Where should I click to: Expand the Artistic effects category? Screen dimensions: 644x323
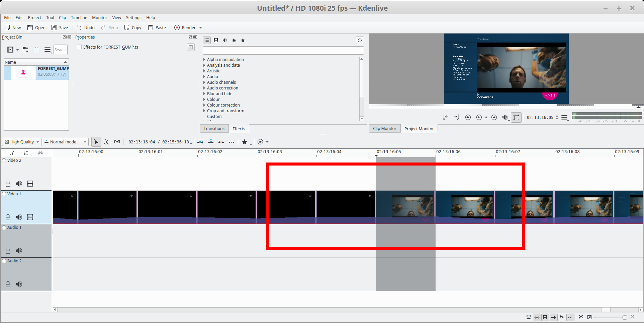204,71
